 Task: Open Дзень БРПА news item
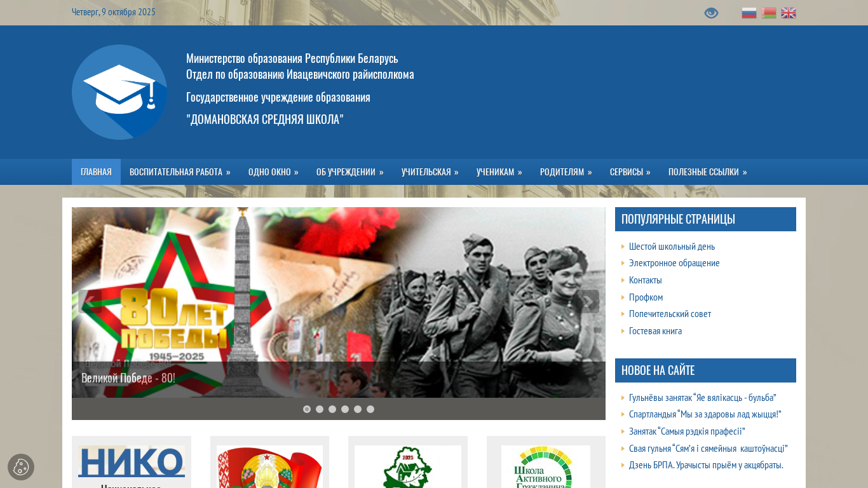click(706, 465)
